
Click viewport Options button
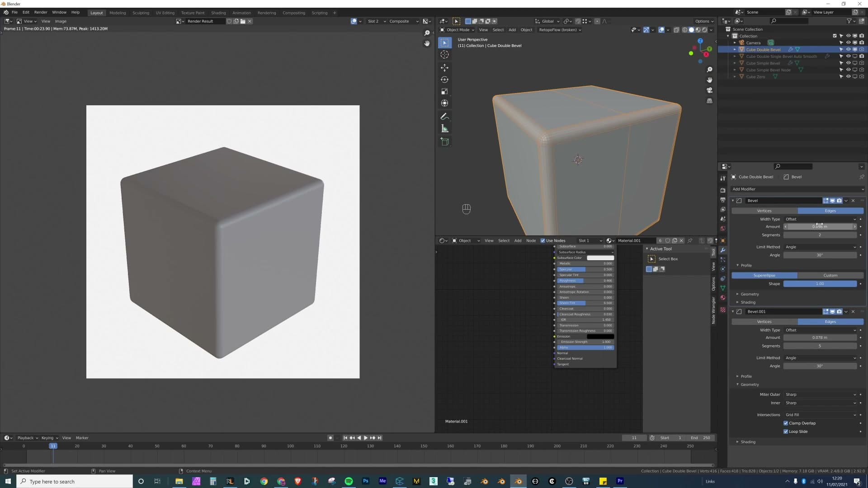pos(704,21)
